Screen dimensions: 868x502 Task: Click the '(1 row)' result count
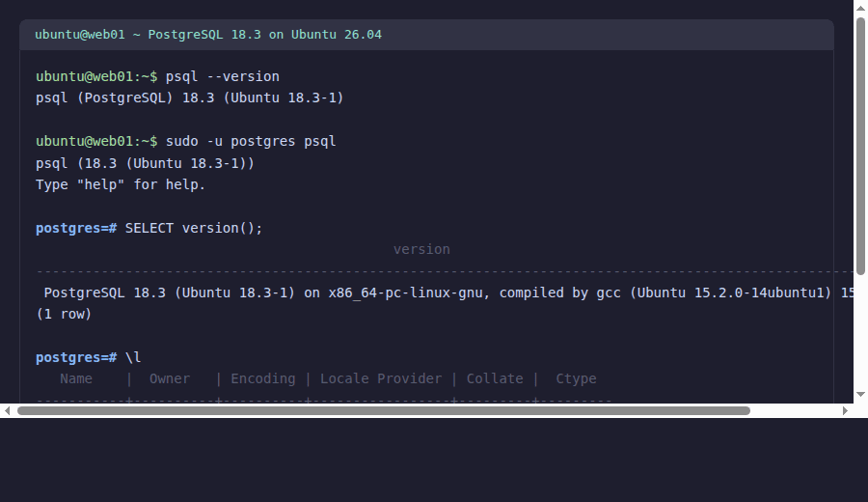[x=64, y=314]
